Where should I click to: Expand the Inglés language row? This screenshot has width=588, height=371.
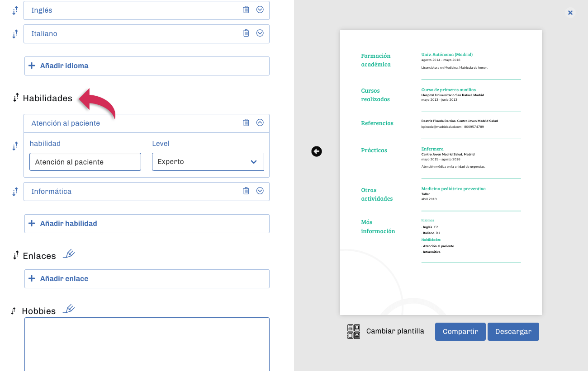pos(260,9)
